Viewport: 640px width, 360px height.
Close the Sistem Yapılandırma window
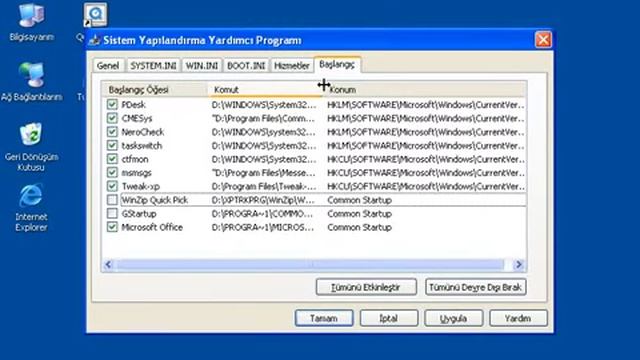[x=543, y=40]
